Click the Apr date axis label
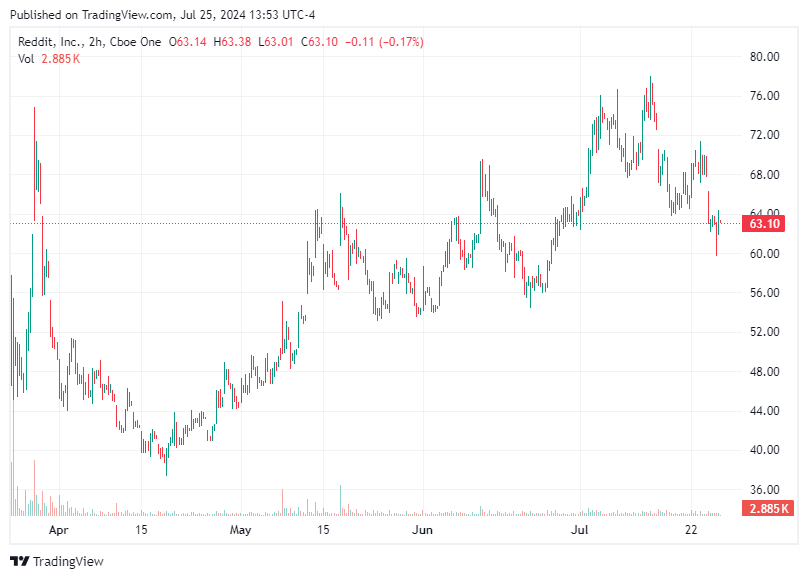This screenshot has width=808, height=579. click(59, 530)
